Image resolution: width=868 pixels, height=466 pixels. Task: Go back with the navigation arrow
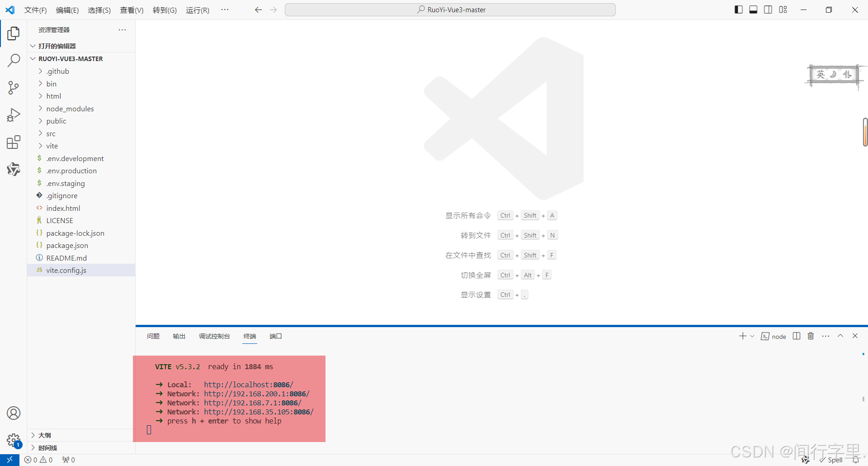pos(258,10)
